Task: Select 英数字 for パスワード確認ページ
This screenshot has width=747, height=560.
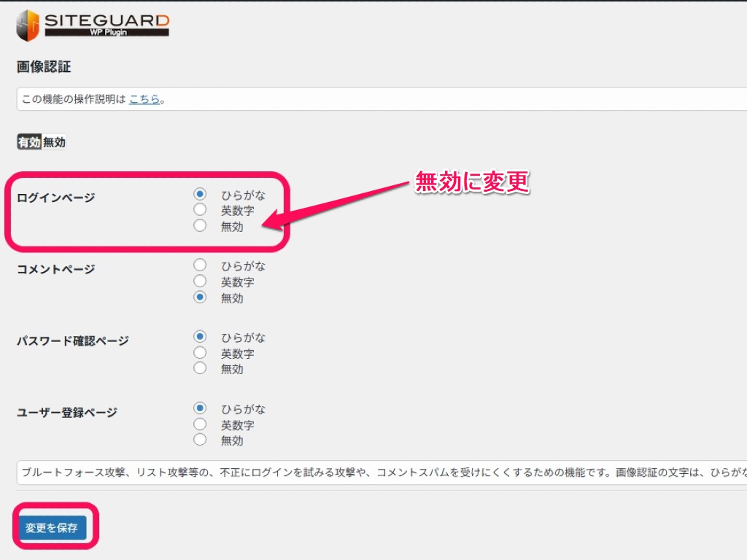Action: 199,353
